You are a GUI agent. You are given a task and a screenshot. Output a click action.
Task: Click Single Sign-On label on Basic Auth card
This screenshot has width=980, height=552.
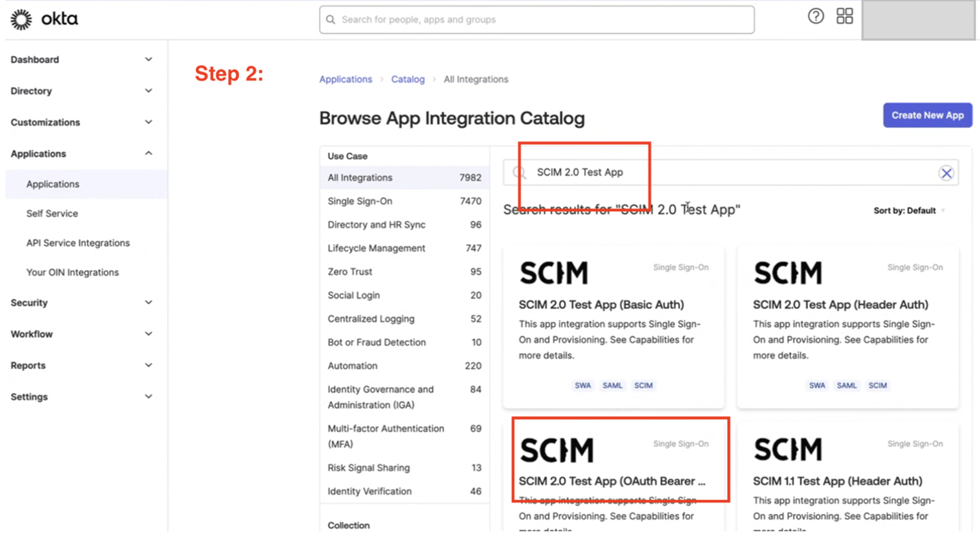click(681, 267)
